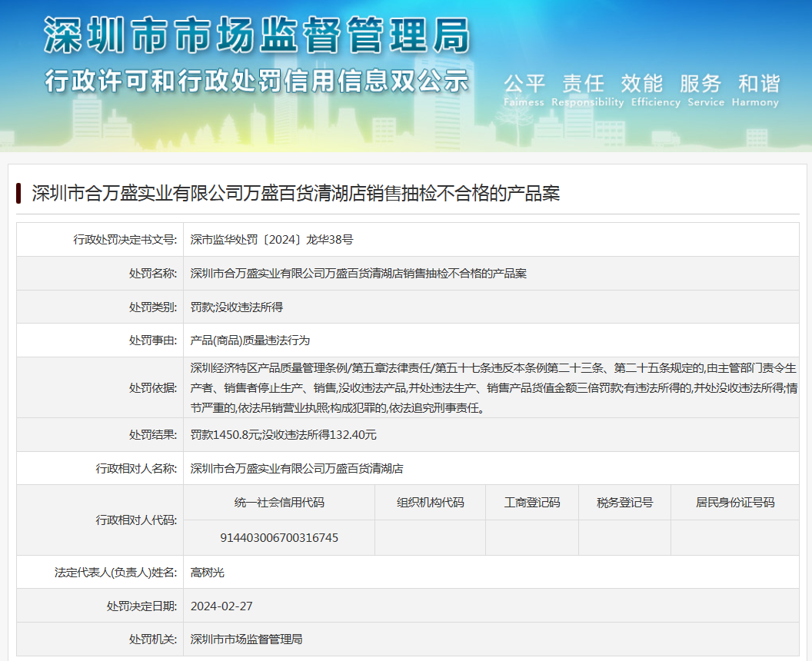Select the decision date 2024-02-27
The image size is (812, 661).
(x=221, y=606)
